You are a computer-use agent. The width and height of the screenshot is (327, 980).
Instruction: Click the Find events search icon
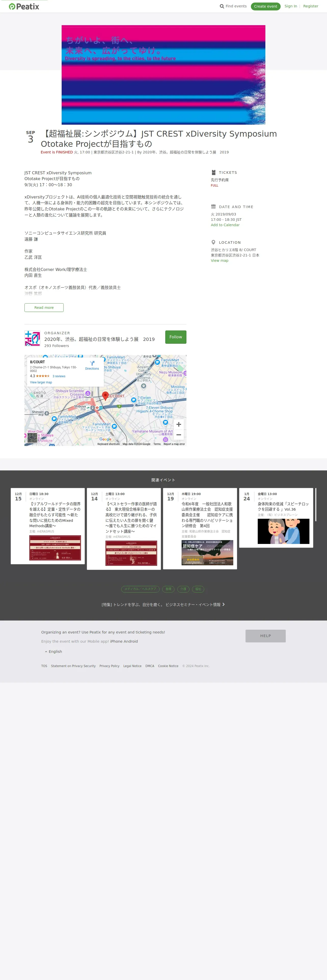[x=222, y=6]
